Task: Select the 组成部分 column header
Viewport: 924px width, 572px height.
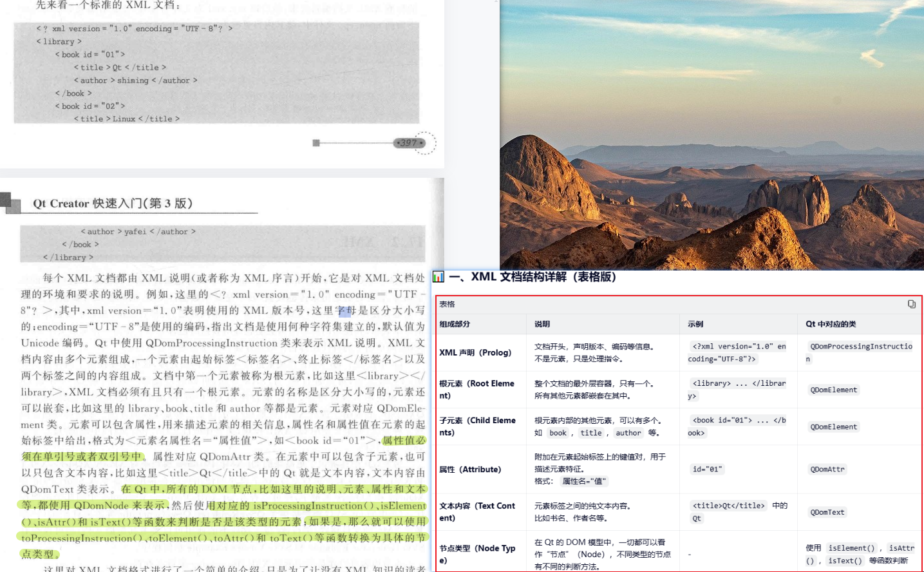Action: (455, 324)
